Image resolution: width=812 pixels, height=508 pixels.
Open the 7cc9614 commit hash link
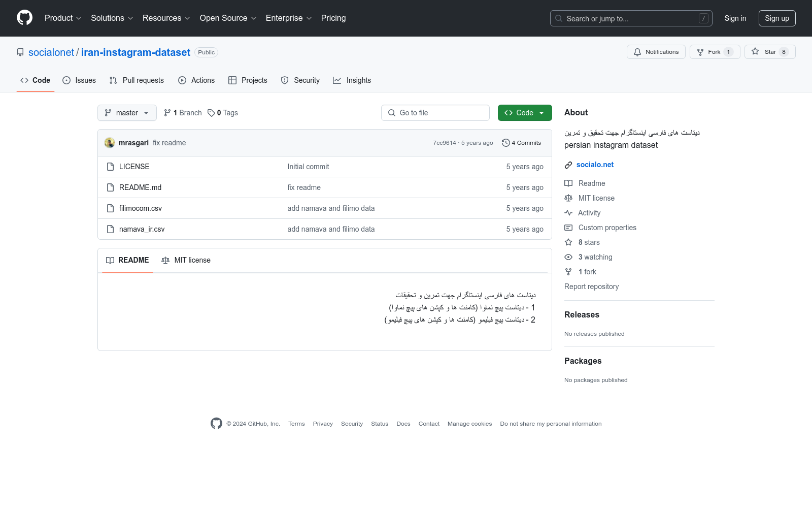[x=445, y=143]
